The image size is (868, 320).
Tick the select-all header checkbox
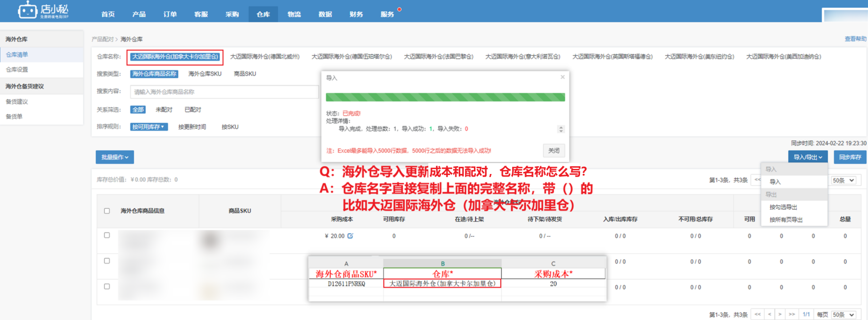[107, 211]
